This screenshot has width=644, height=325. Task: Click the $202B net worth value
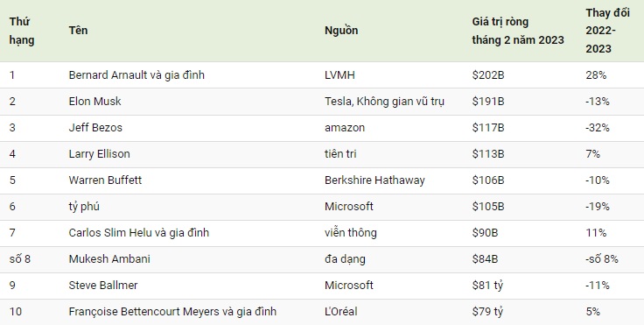point(488,75)
